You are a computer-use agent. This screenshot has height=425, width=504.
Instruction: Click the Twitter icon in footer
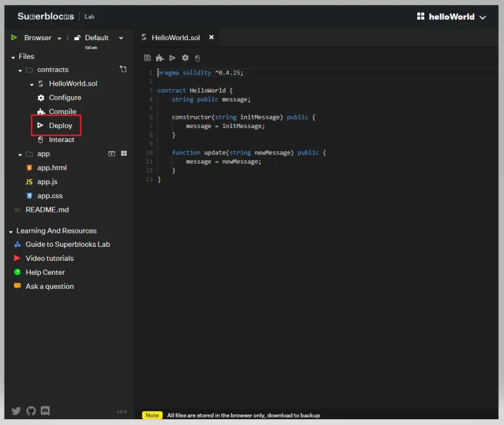point(16,411)
